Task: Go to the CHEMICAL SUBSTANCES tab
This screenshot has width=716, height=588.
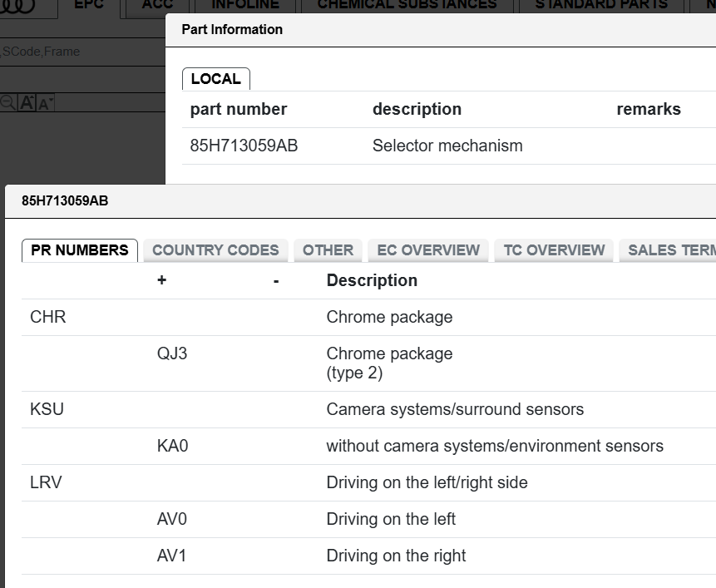Action: click(x=407, y=6)
